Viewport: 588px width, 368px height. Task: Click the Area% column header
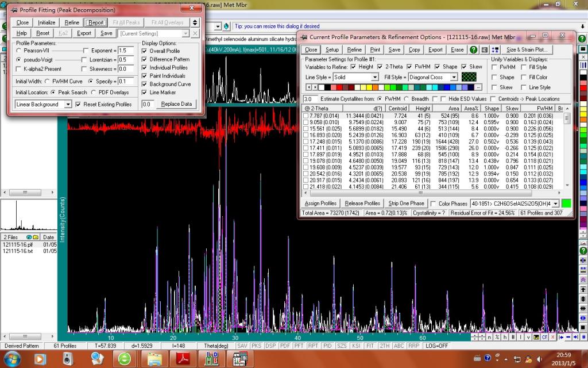(x=470, y=108)
